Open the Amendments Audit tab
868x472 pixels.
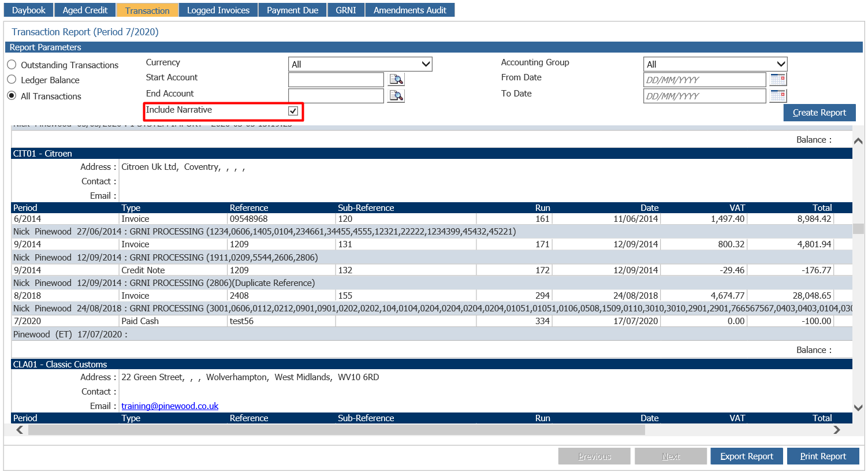point(409,9)
